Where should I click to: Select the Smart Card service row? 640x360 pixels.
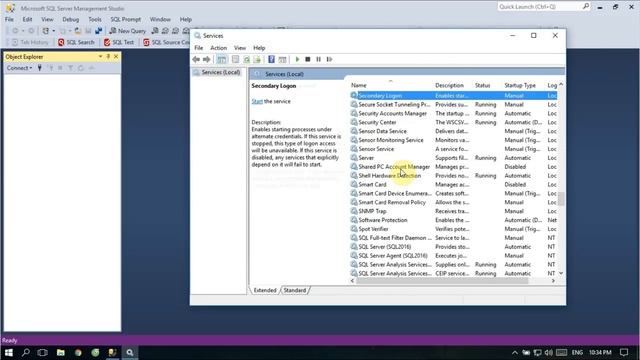pos(453,184)
